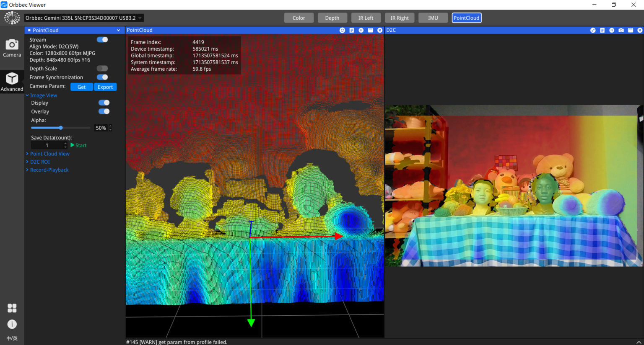Enable the Depth Scale toggle
Image resolution: width=644 pixels, height=345 pixels.
click(x=102, y=69)
